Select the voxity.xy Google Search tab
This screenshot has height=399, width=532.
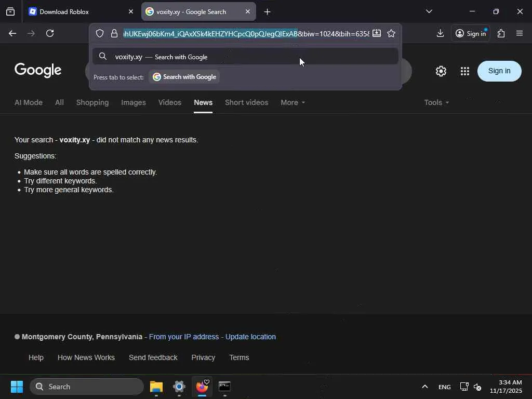click(198, 11)
